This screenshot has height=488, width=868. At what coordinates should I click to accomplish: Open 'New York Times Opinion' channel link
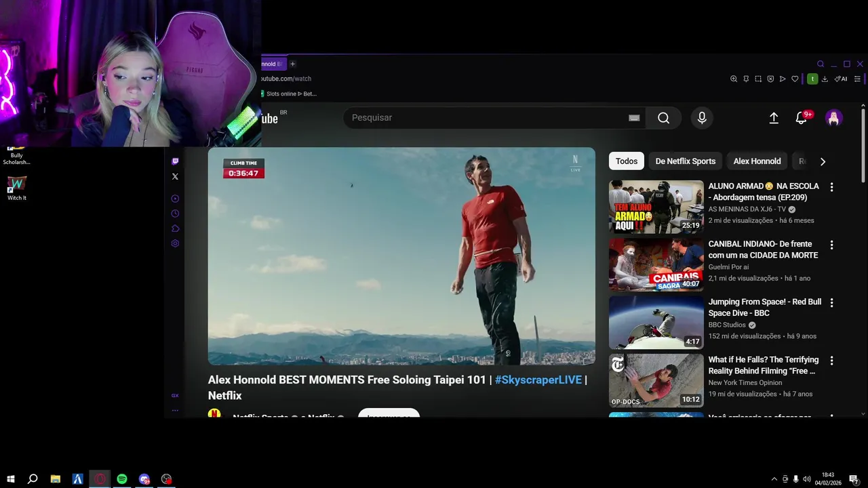pyautogui.click(x=745, y=383)
